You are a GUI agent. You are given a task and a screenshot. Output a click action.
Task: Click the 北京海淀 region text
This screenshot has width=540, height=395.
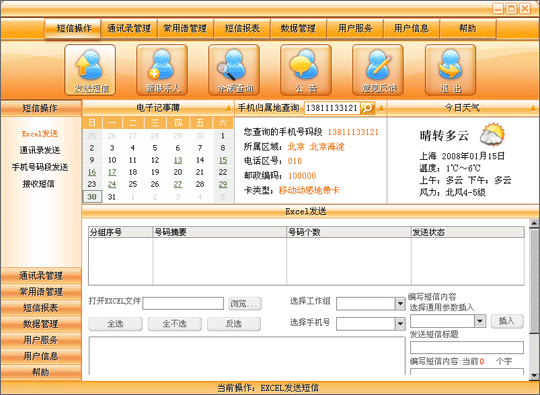pos(327,147)
